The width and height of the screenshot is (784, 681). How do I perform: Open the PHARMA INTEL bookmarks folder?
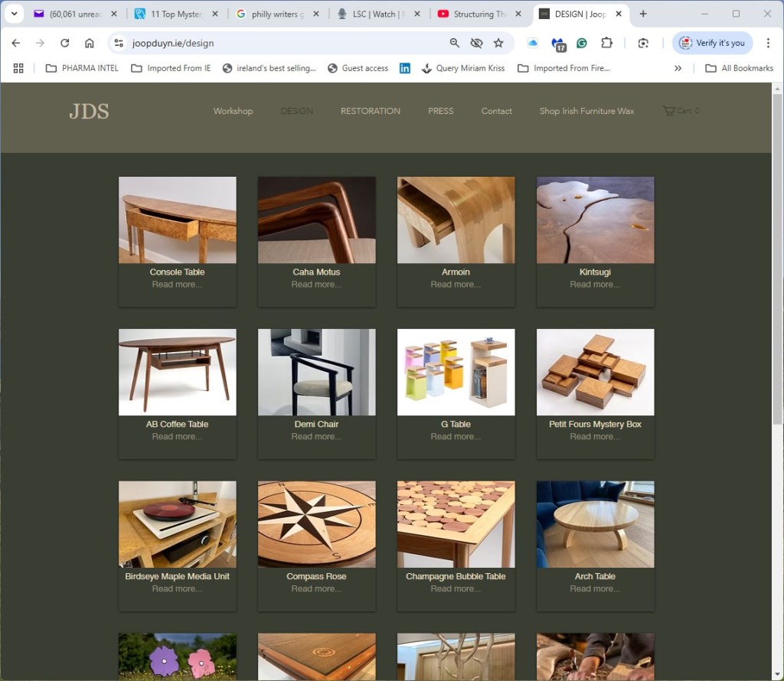pos(83,68)
